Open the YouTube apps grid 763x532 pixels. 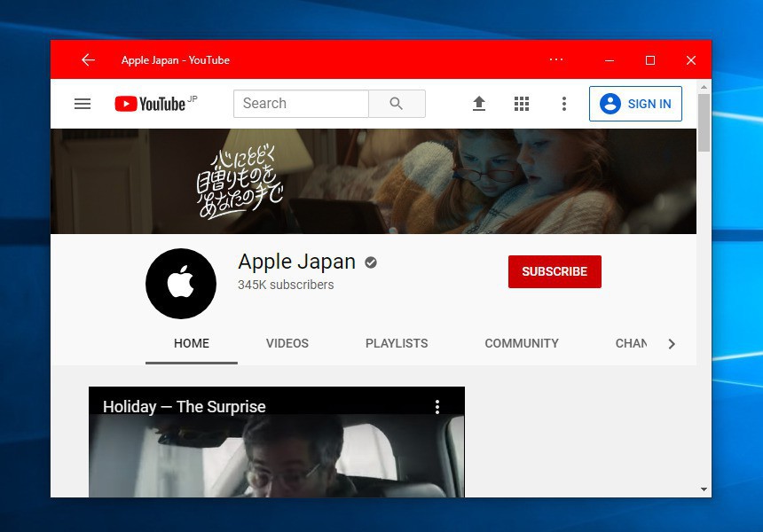coord(522,104)
